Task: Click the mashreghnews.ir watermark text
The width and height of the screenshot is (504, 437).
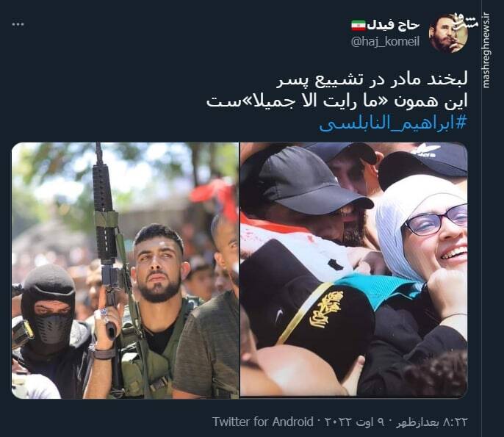Action: click(486, 50)
